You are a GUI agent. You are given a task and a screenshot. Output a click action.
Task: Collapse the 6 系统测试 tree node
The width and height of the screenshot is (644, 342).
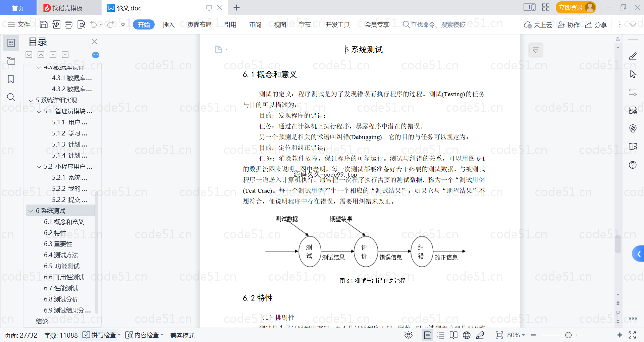coord(31,211)
